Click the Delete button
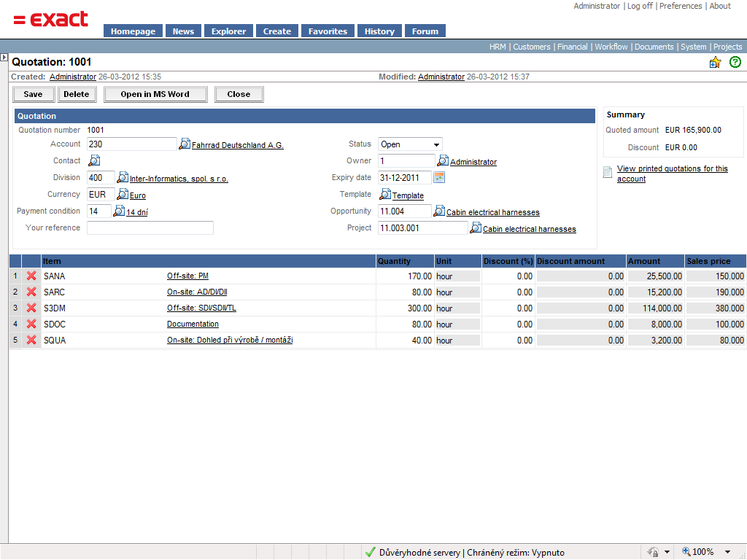The image size is (747, 560). [77, 94]
